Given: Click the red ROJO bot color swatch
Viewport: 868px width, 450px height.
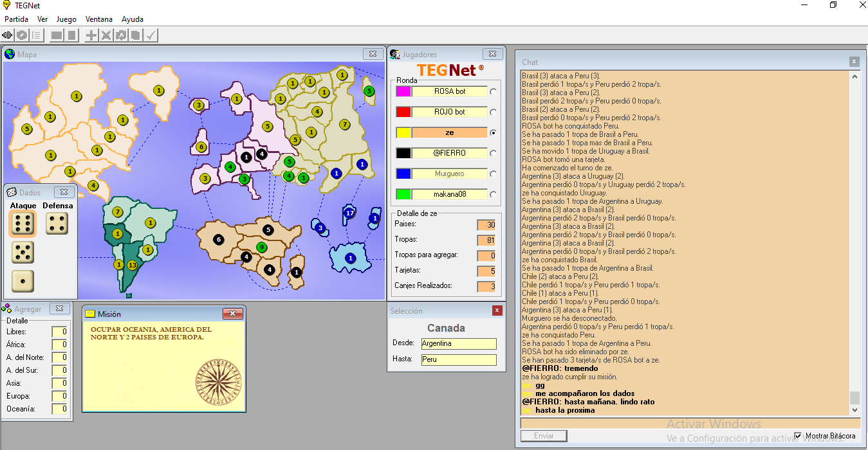Looking at the screenshot, I should tap(403, 112).
